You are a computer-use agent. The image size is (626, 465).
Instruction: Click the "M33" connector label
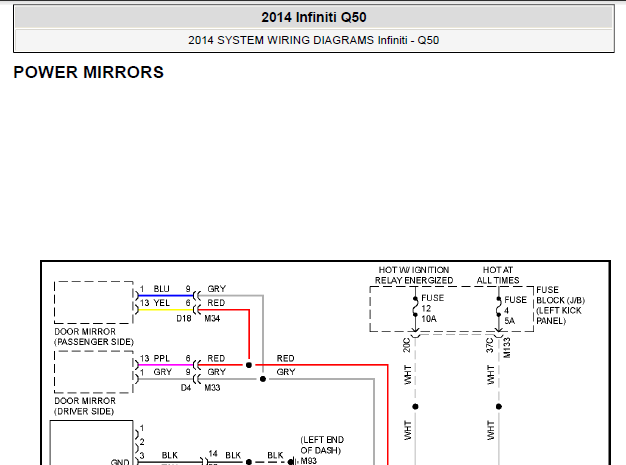point(212,388)
